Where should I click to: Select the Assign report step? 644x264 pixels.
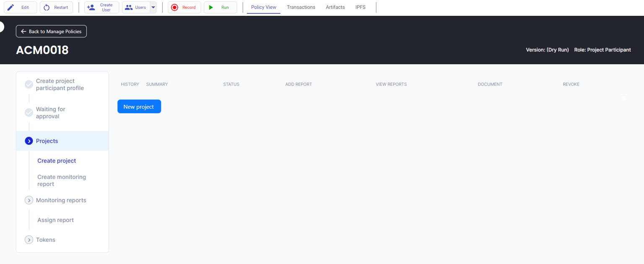click(55, 220)
